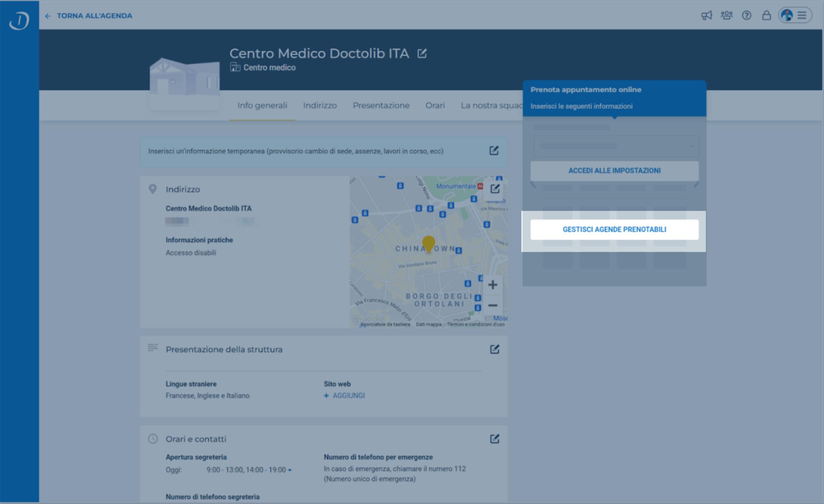Click the yellow location marker on the map
This screenshot has width=824, height=504.
point(428,244)
